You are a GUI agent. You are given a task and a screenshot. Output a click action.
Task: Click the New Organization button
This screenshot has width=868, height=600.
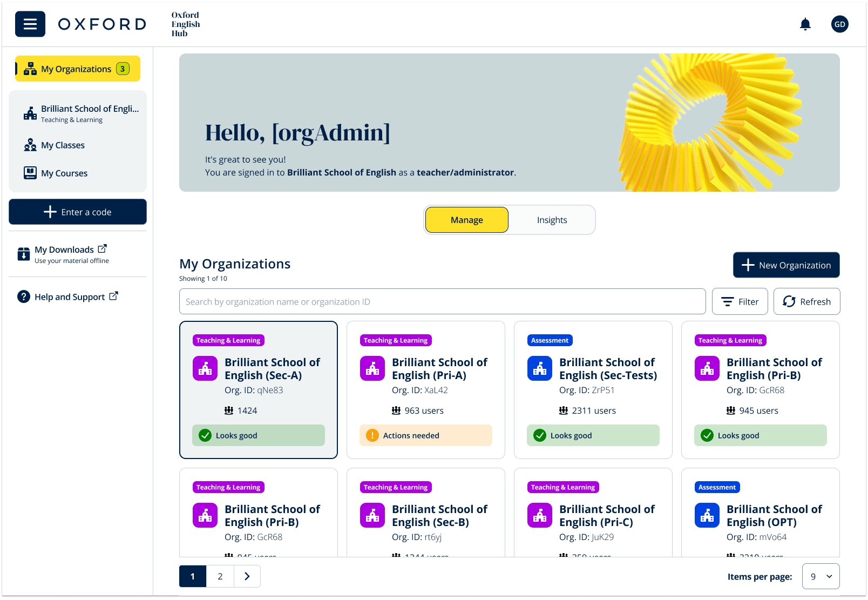pos(786,265)
